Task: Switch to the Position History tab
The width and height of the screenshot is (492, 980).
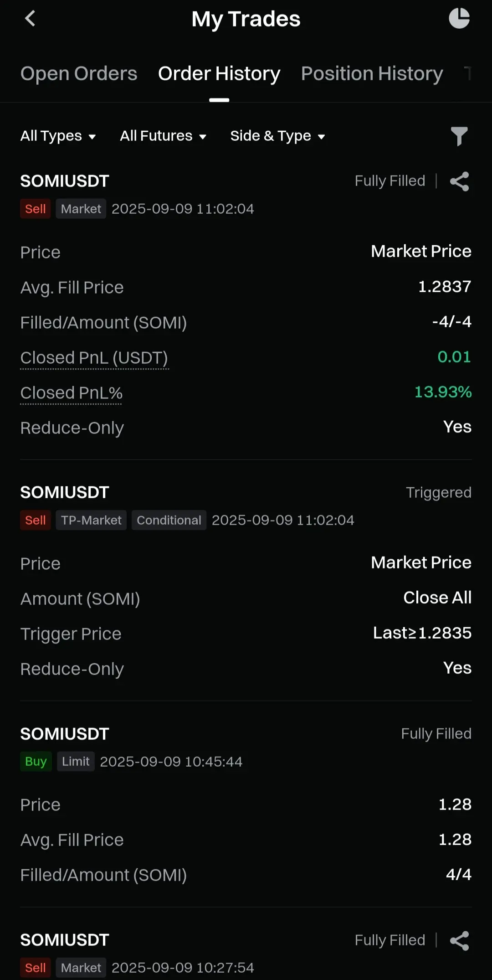Action: [372, 73]
